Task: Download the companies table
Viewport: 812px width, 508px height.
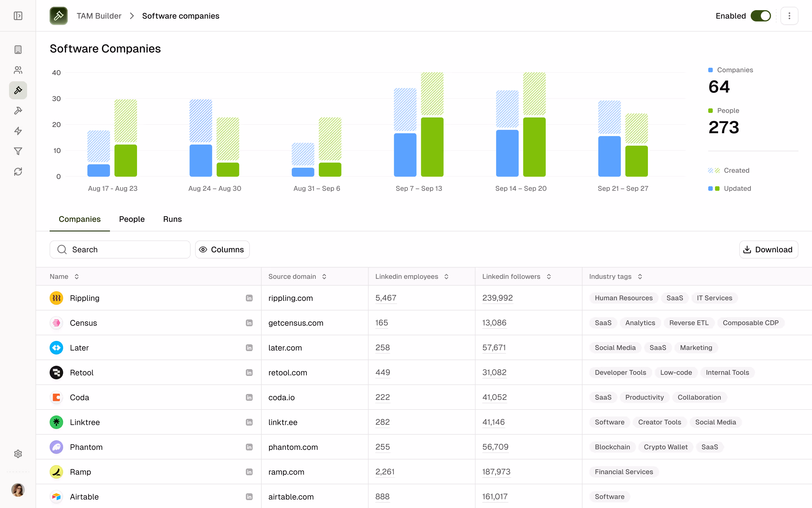Action: pos(768,250)
